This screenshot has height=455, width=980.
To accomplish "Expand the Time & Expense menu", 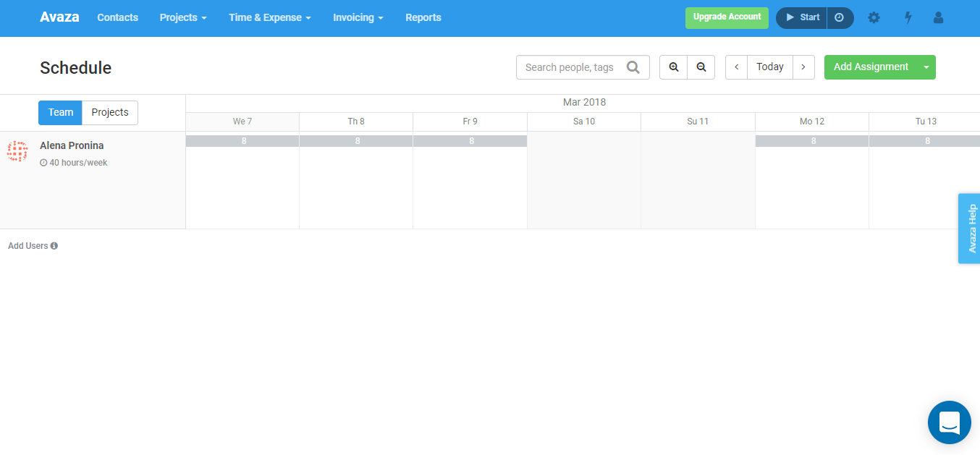I will 270,17.
